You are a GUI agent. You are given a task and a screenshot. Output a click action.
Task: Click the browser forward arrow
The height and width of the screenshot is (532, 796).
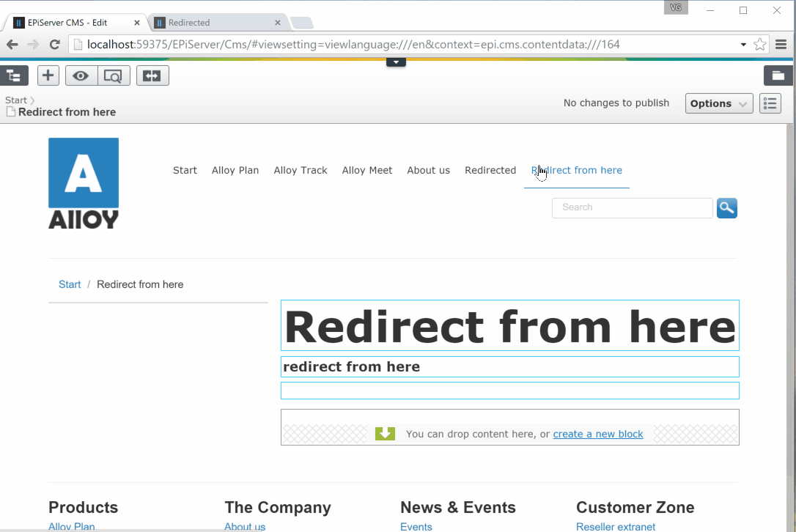33,45
